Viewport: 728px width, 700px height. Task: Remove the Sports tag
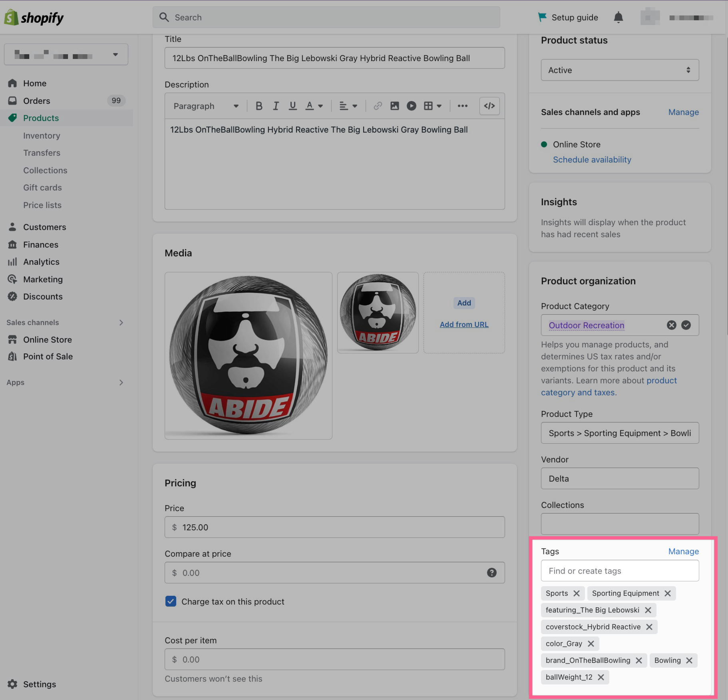point(576,594)
